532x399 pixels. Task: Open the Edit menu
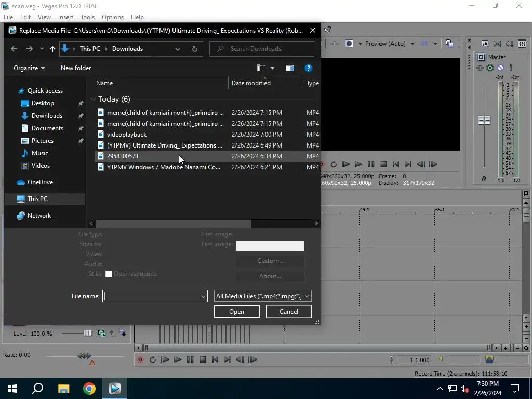[x=25, y=17]
